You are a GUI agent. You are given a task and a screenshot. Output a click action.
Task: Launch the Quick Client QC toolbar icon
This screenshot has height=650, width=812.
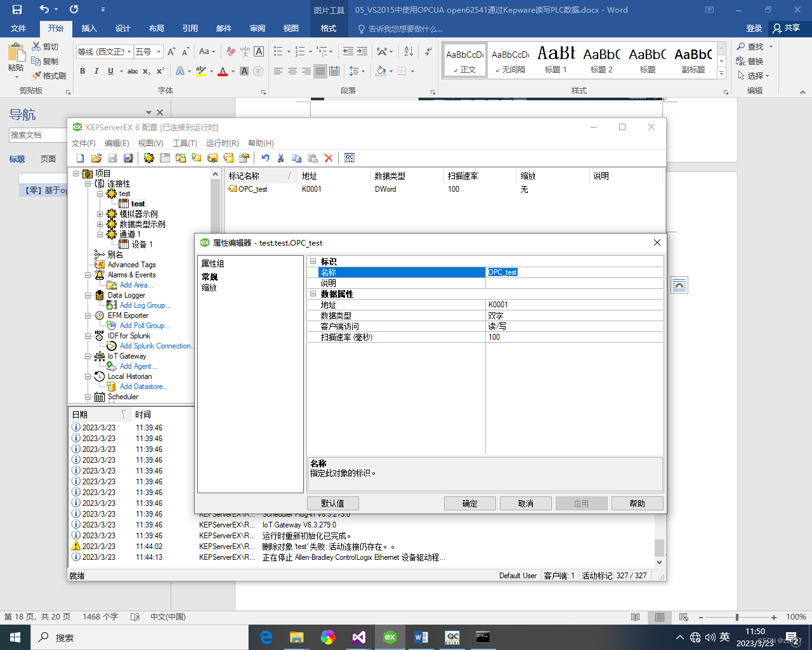click(350, 158)
